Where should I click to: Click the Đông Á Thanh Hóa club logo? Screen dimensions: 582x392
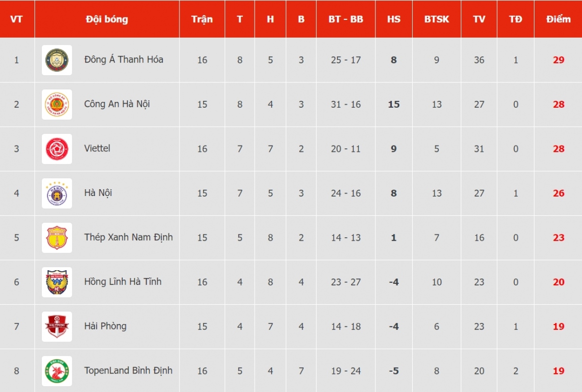click(x=57, y=60)
